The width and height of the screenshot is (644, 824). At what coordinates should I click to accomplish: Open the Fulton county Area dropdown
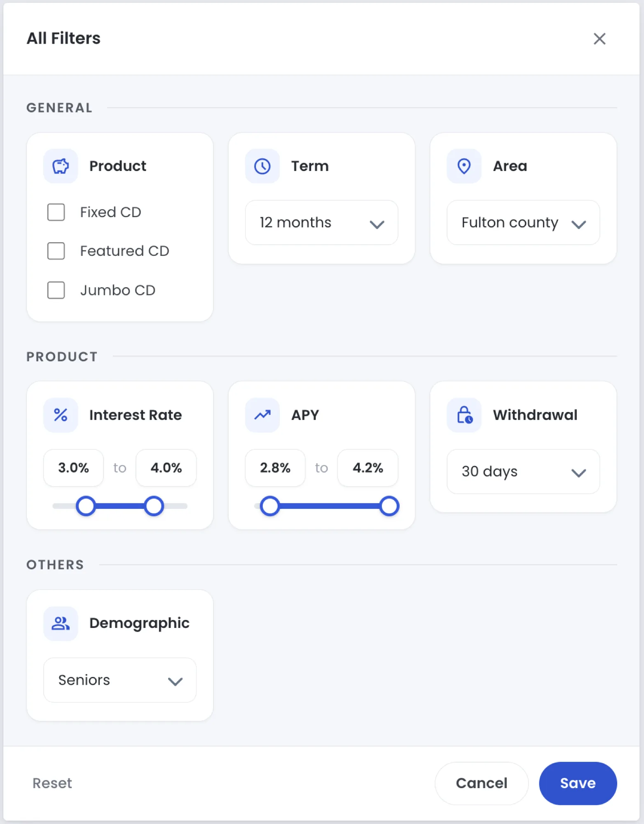(523, 222)
